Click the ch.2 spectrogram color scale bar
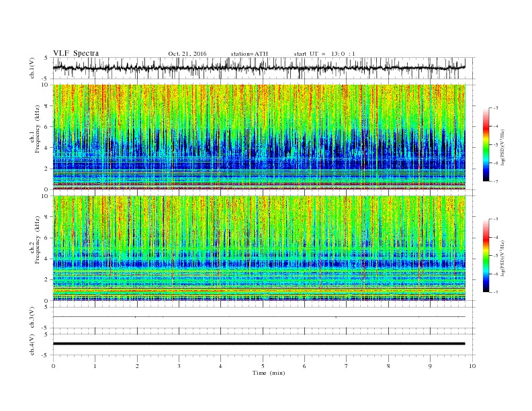532x411 pixels. pos(486,255)
